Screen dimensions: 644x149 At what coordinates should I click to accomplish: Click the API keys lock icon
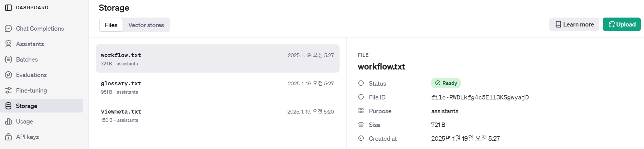[x=9, y=137]
